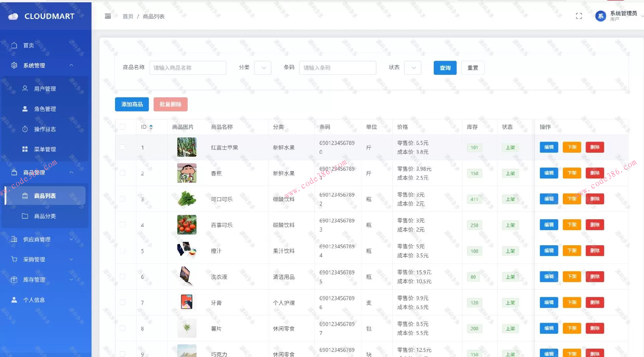Tick the checkbox for 红富士苹果 row
Screen dimensions: 644x357
(x=122, y=147)
